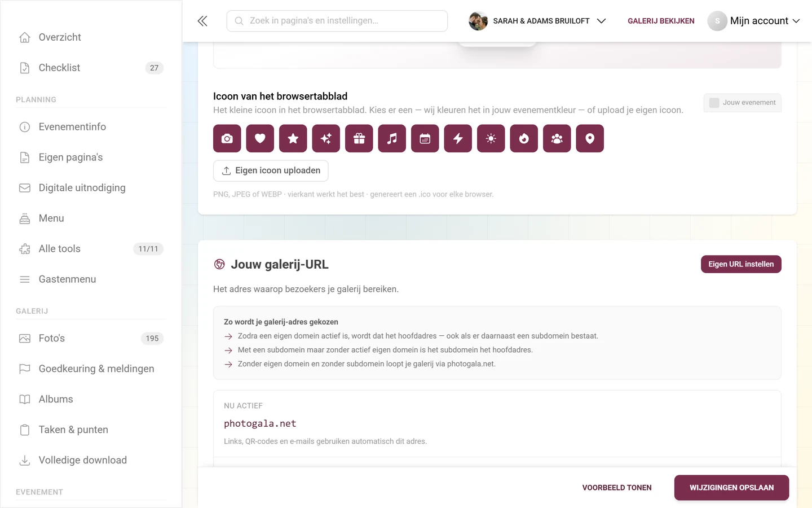Click the Mijn account avatar circle
812x508 pixels.
717,21
